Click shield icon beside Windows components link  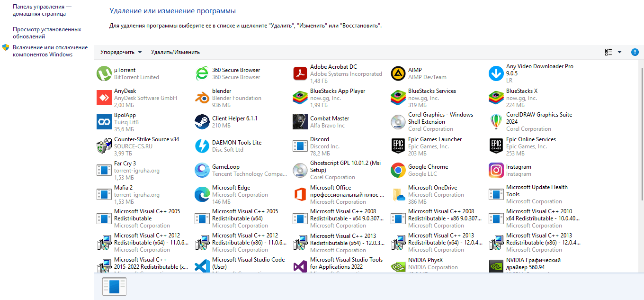[6, 47]
